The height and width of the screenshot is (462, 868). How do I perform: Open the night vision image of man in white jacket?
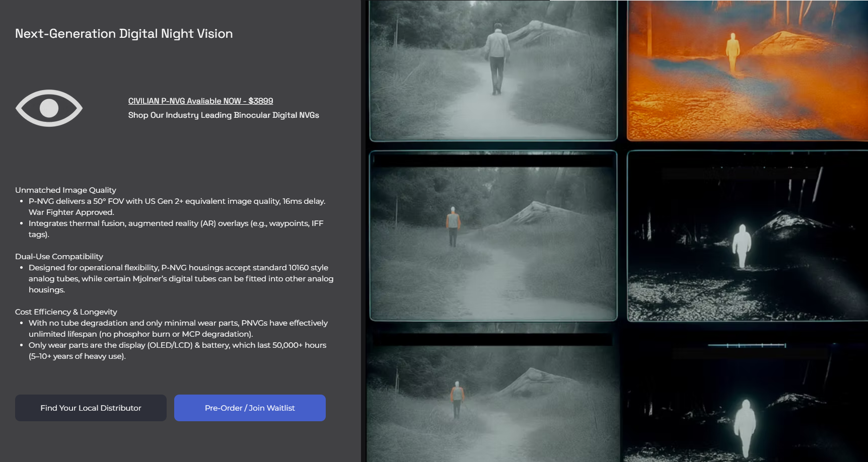tap(493, 70)
